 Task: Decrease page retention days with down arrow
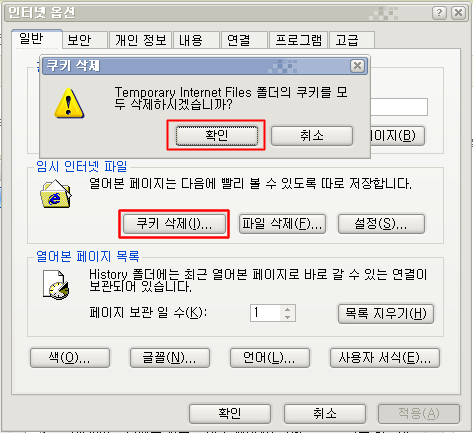[x=288, y=317]
